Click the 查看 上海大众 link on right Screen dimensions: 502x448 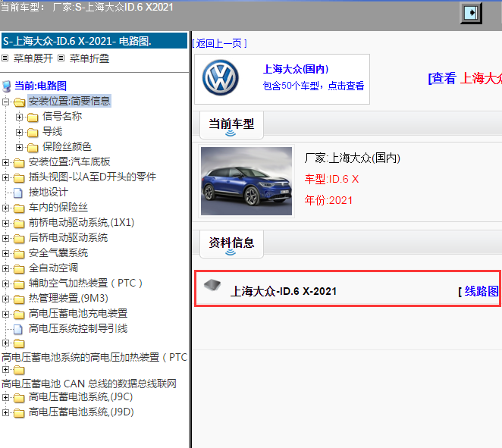click(465, 78)
